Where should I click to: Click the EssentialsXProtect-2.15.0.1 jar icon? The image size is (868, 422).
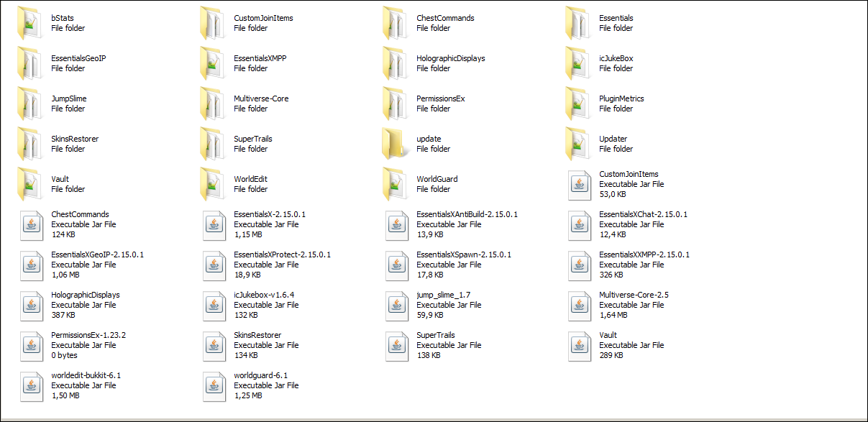[x=214, y=265]
